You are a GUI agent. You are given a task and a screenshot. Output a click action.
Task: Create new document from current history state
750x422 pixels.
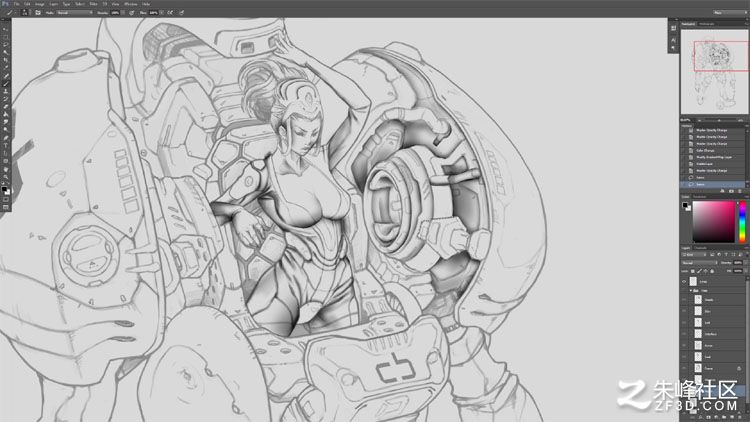point(722,191)
